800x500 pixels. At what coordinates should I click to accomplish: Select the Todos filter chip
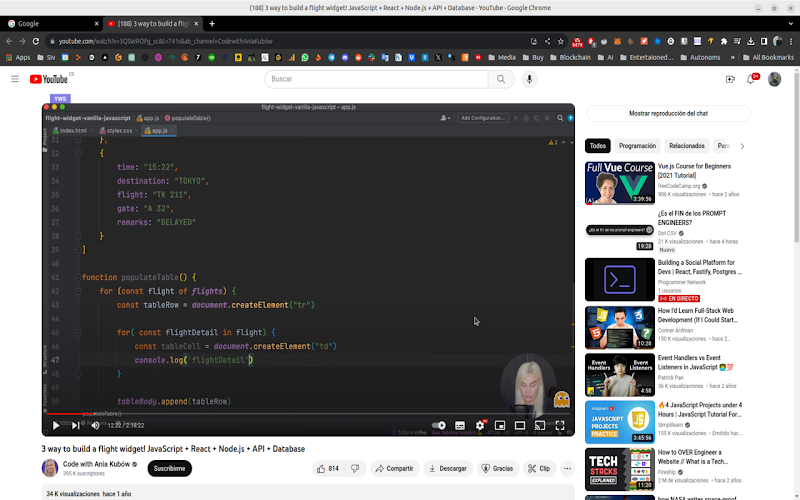[x=597, y=146]
